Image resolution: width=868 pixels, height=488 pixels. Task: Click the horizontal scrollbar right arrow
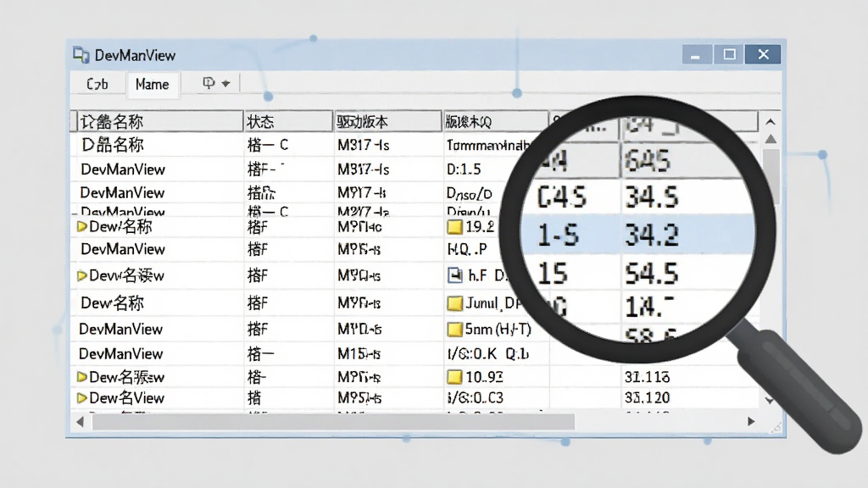pyautogui.click(x=751, y=422)
